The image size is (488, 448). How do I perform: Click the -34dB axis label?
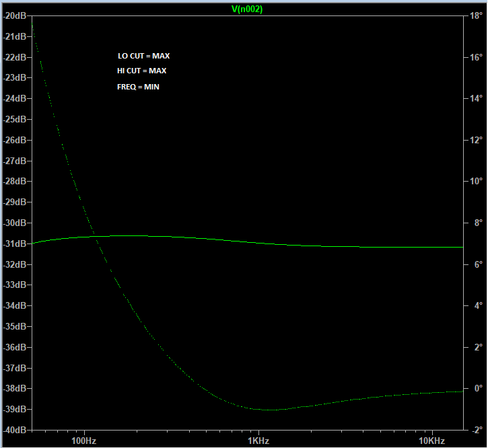point(14,306)
